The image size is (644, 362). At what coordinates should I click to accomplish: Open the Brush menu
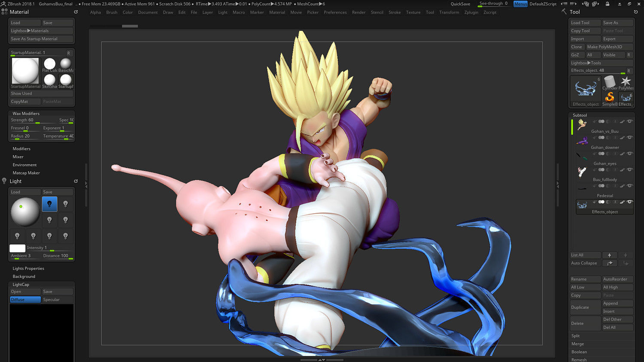pyautogui.click(x=112, y=12)
